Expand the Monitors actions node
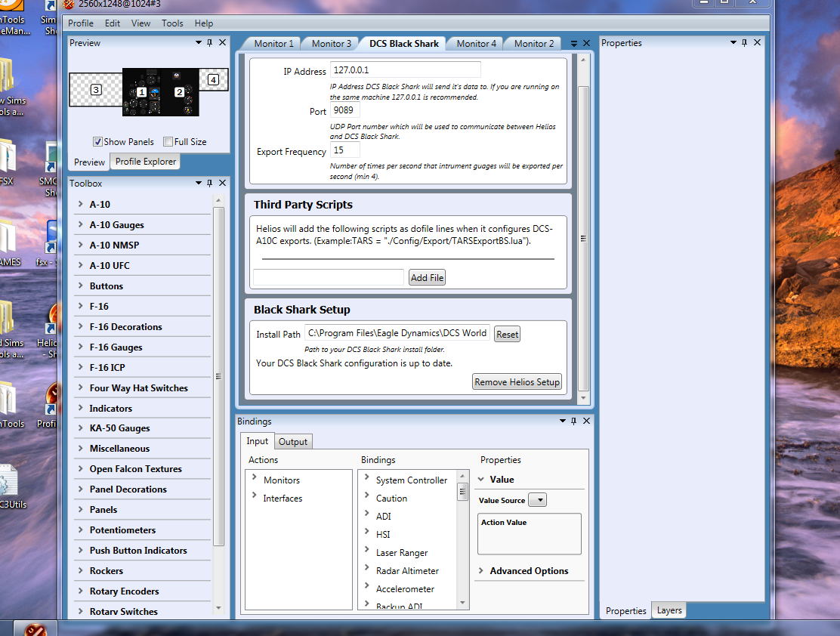This screenshot has height=636, width=840. tap(255, 477)
